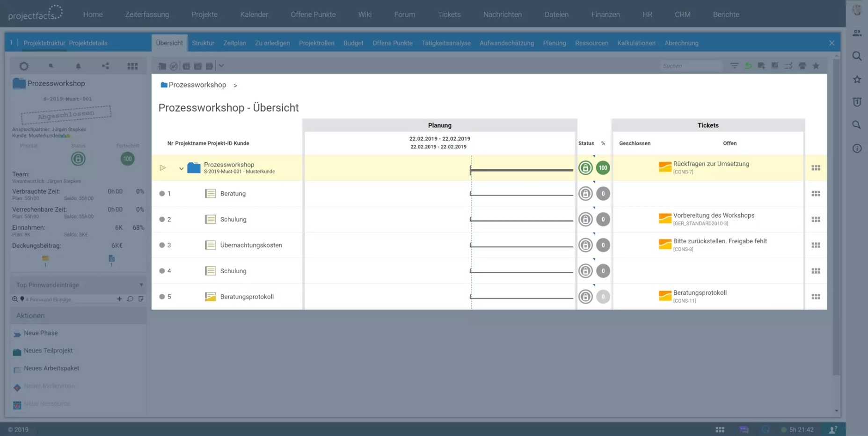
Task: Click the green 100 Fortschritt badge in the sidebar
Action: point(127,159)
